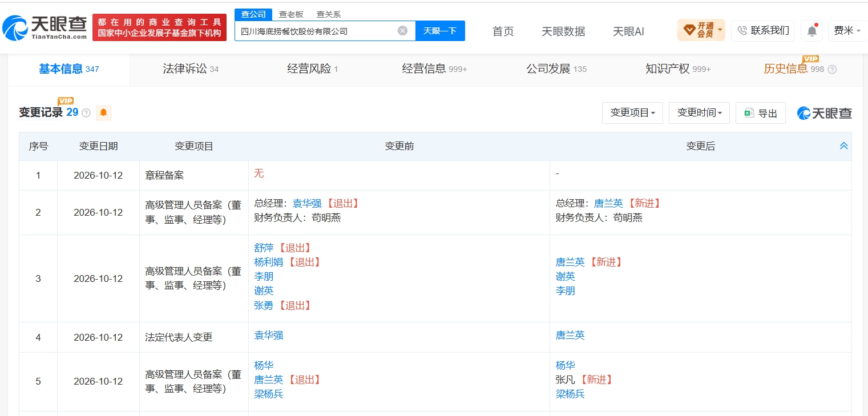868x416 pixels.
Task: Open 杨华 link in the 变更后 column
Action: [566, 365]
